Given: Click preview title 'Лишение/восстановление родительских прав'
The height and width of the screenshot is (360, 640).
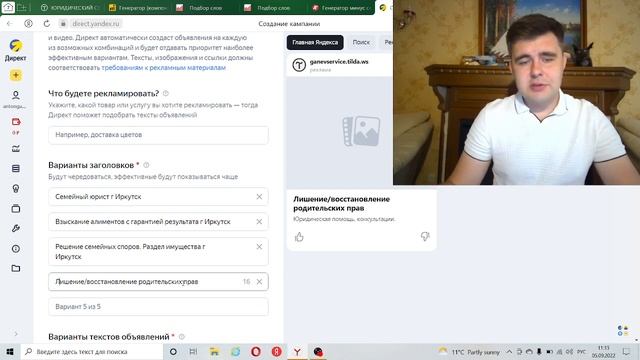Looking at the screenshot, I should (x=341, y=204).
